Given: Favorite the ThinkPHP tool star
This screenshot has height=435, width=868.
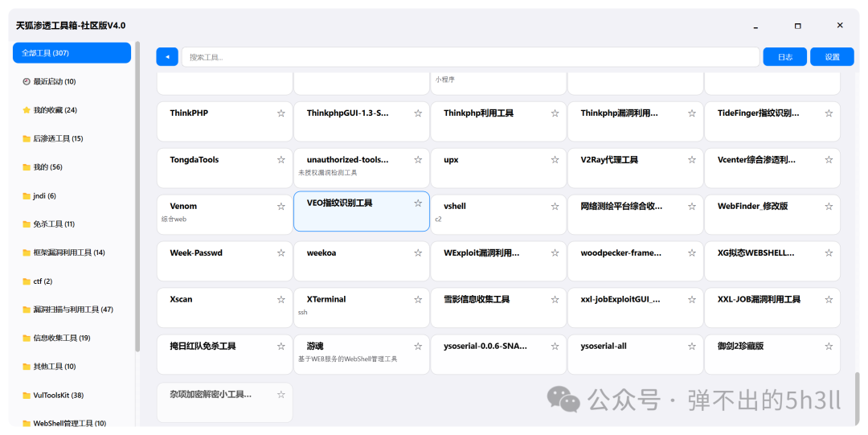Looking at the screenshot, I should [281, 113].
